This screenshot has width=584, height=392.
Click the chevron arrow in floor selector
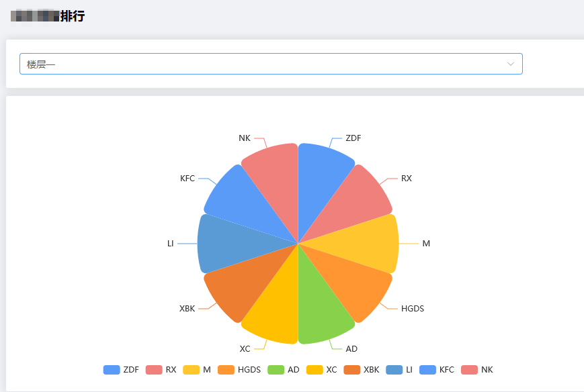coord(511,64)
